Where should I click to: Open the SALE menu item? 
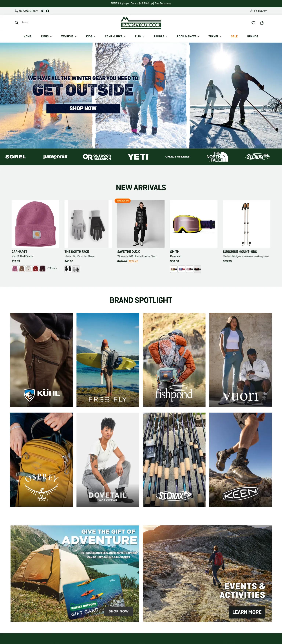(x=234, y=36)
